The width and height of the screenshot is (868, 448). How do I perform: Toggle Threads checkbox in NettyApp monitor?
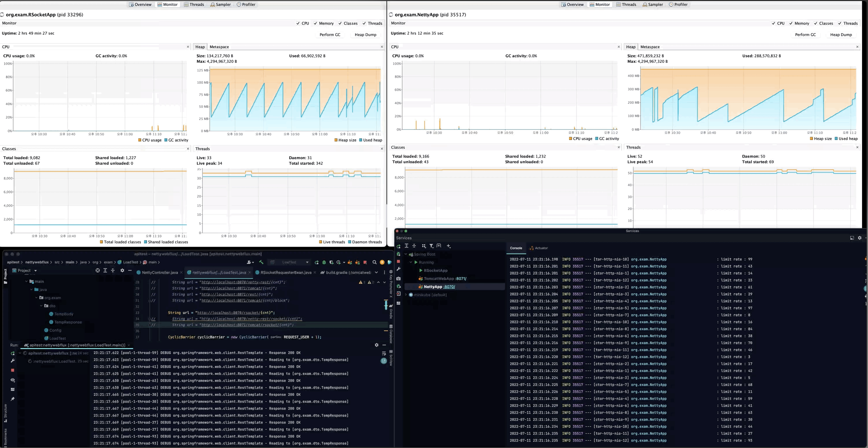click(840, 23)
